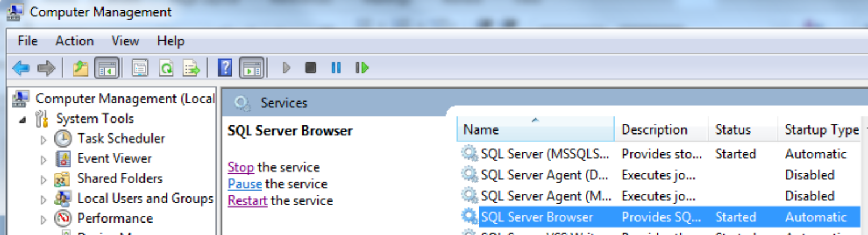The width and height of the screenshot is (868, 235).
Task: Open Properties from the toolbar icon
Action: [139, 69]
